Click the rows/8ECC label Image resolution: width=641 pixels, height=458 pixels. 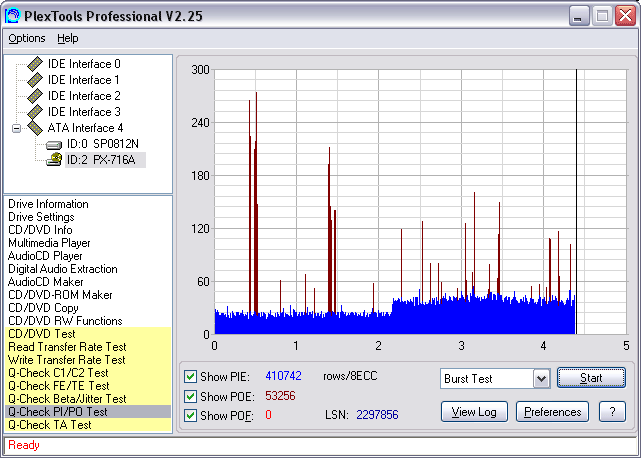click(350, 376)
